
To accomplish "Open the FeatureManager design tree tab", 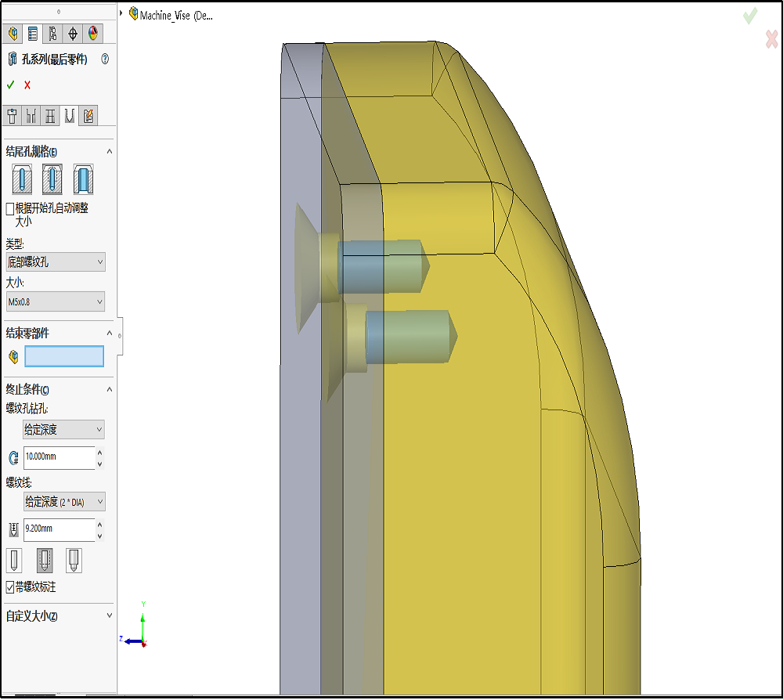I will point(13,33).
